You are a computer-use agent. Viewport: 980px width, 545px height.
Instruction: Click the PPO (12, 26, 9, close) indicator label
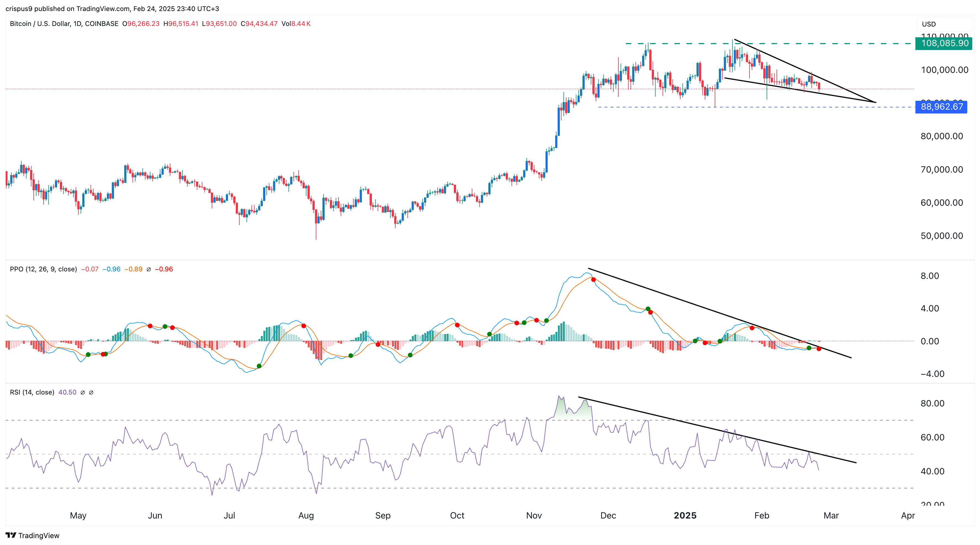point(43,269)
